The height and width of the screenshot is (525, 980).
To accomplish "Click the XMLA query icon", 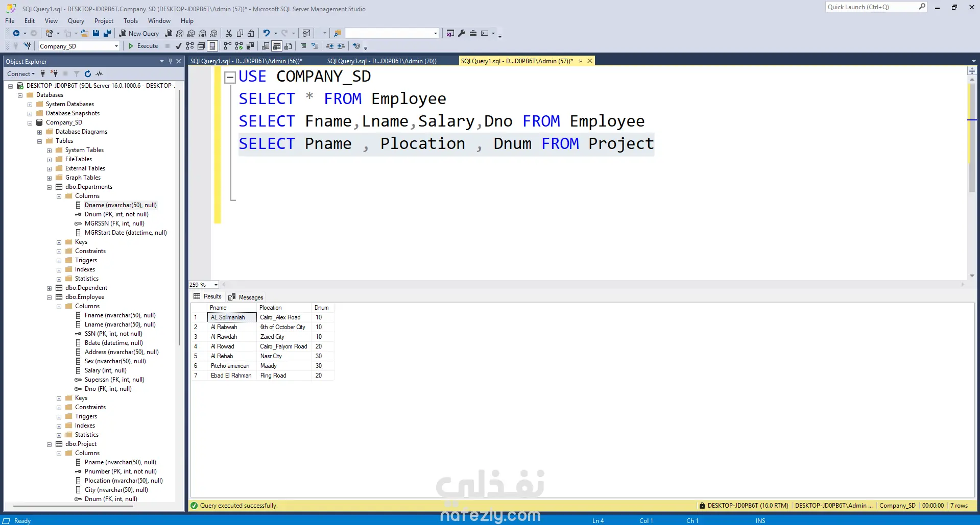I will pos(202,33).
